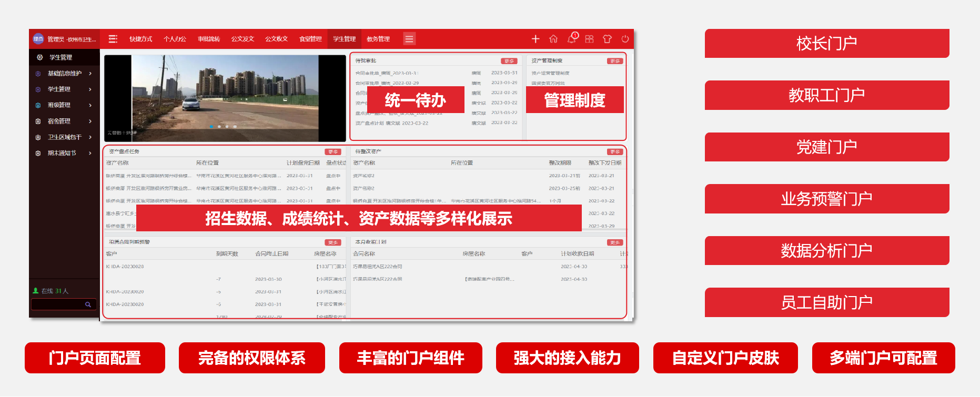This screenshot has height=397, width=980.
Task: Open notifications bell with badge 1
Action: 572,38
